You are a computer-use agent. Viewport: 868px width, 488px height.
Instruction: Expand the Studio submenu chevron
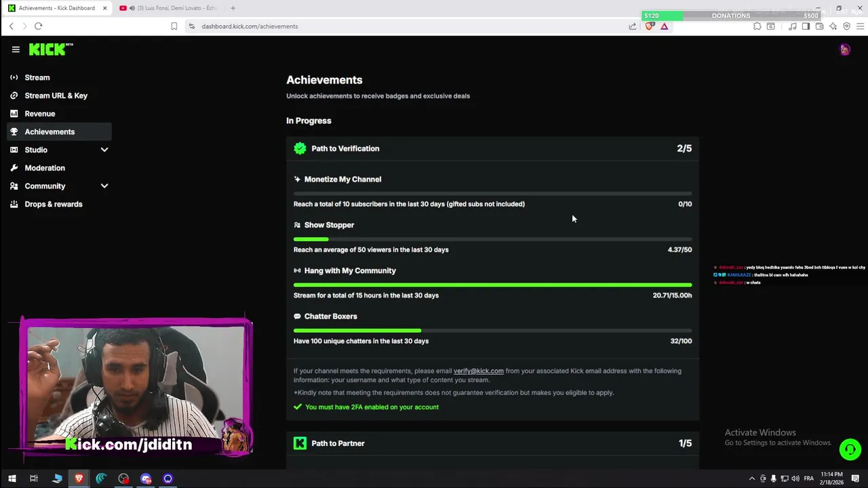(104, 150)
